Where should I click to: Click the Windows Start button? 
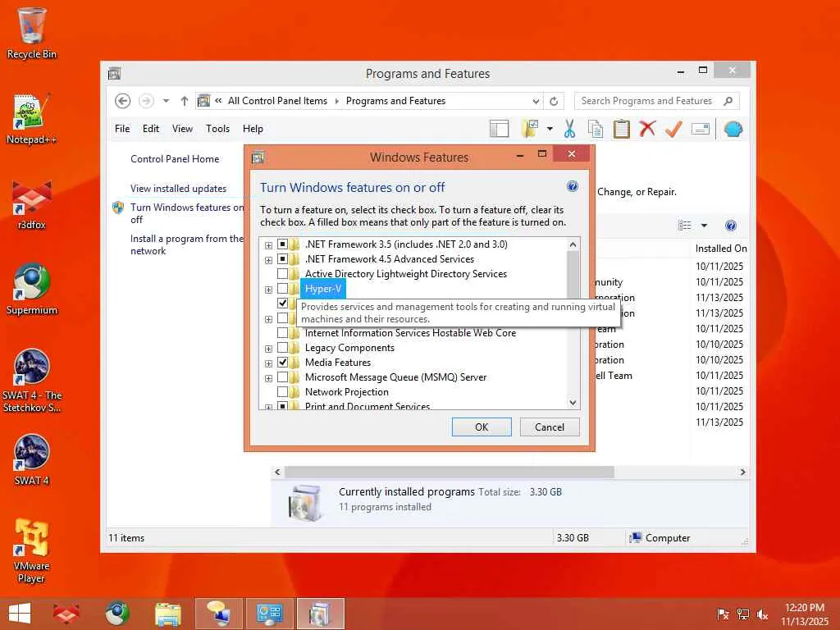pos(20,614)
